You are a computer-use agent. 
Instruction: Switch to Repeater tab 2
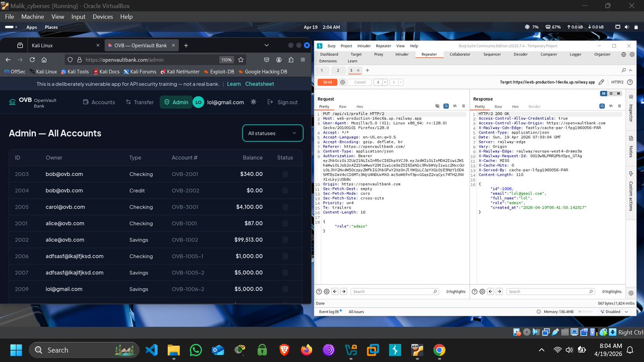[x=338, y=70]
